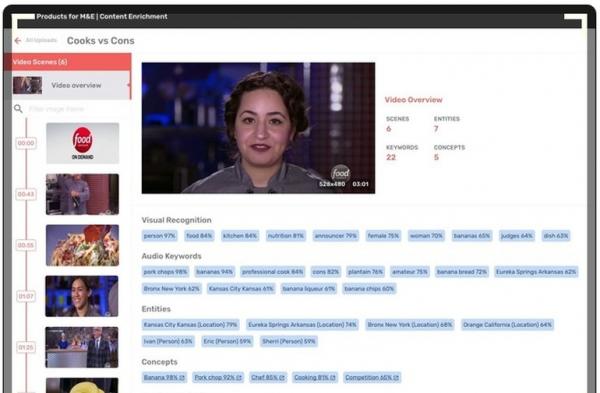Select the plantain 76% audio keyword
The image size is (600, 393).
(x=365, y=272)
